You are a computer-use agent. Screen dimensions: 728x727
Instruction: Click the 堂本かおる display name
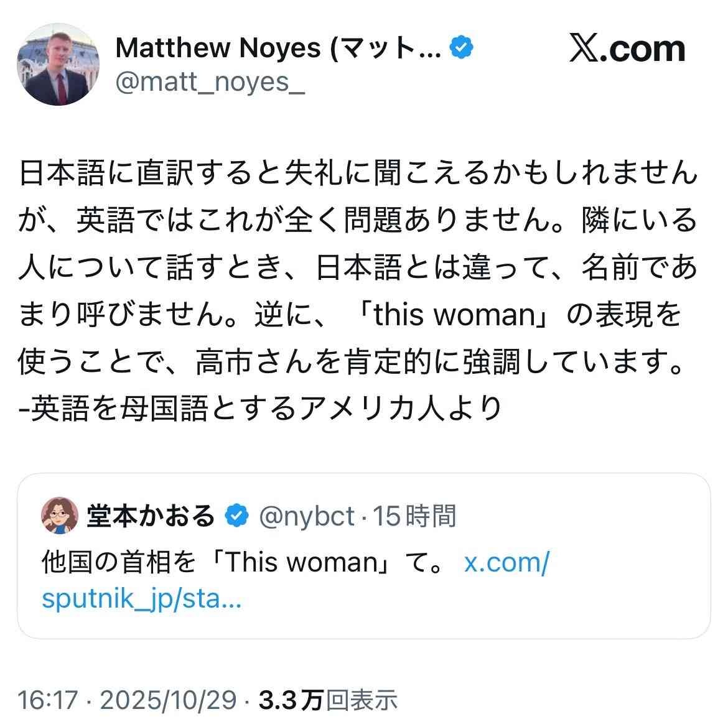pyautogui.click(x=151, y=516)
